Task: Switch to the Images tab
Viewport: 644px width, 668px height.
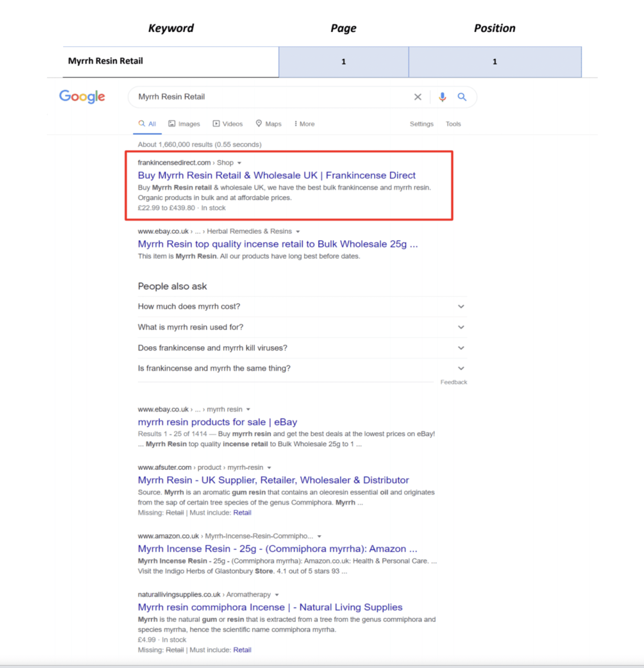Action: 184,124
